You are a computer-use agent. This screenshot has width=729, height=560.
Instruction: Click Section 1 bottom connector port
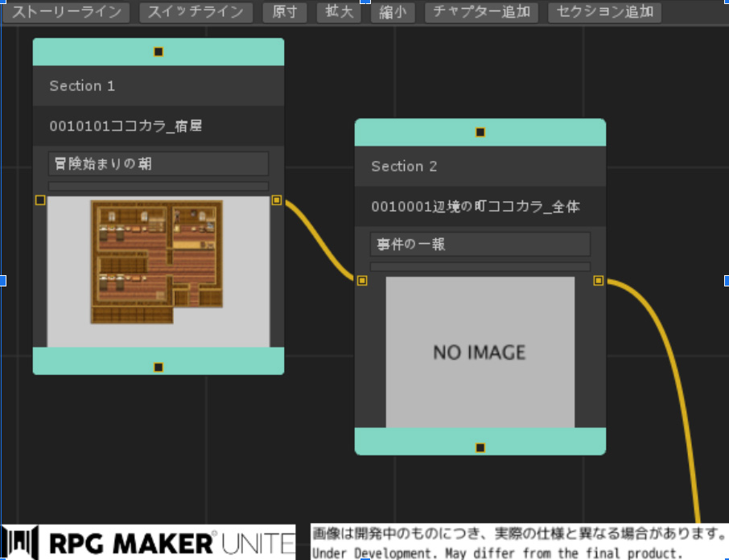point(159,367)
